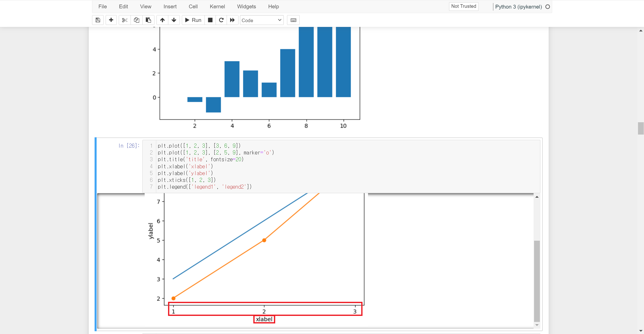
Task: Cut selected cells with scissors icon
Action: [x=125, y=20]
